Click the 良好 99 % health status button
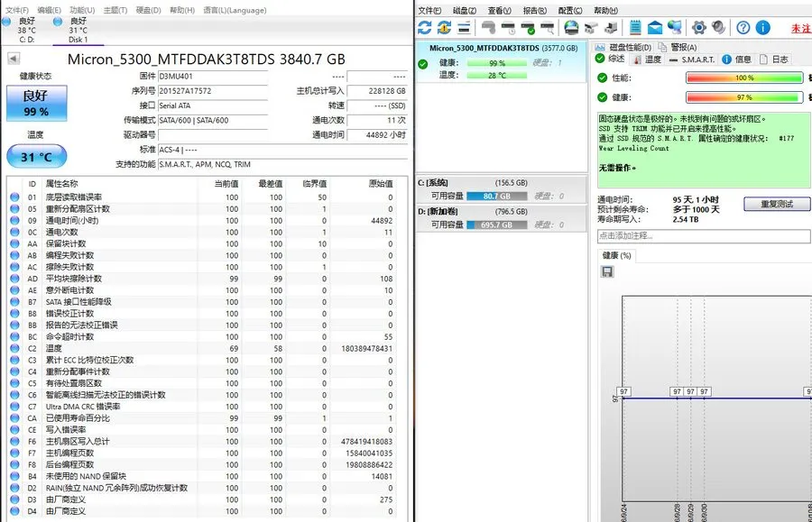Image resolution: width=812 pixels, height=522 pixels. coord(36,104)
